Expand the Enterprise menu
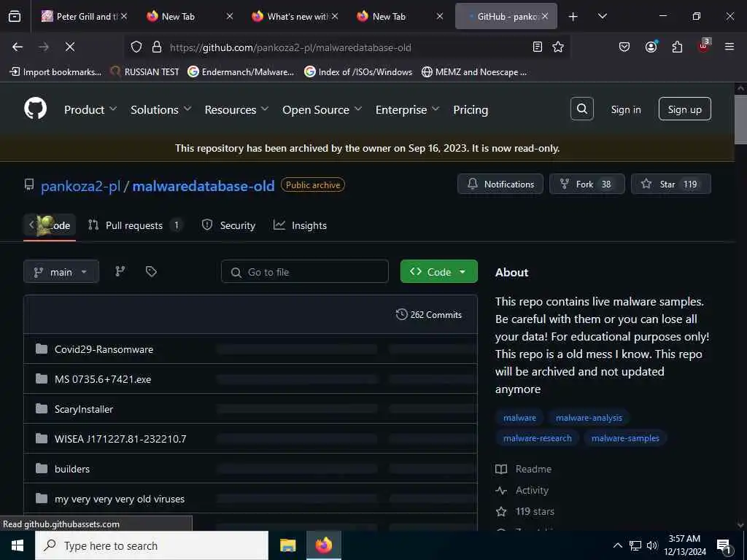 (407, 109)
